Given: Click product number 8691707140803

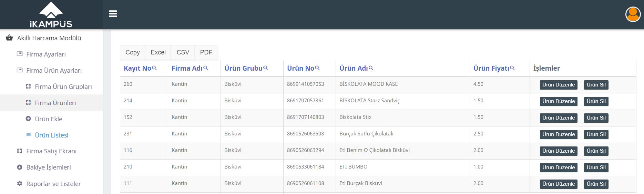Looking at the screenshot, I should (x=305, y=117).
